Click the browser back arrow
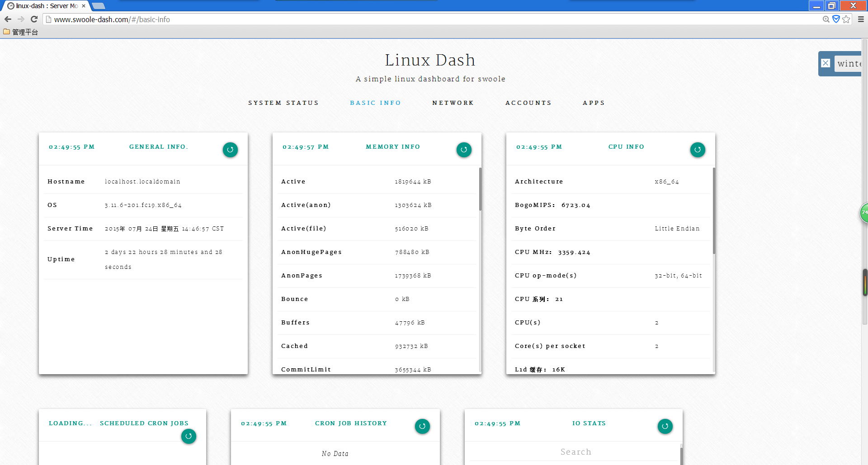868x465 pixels. 8,19
